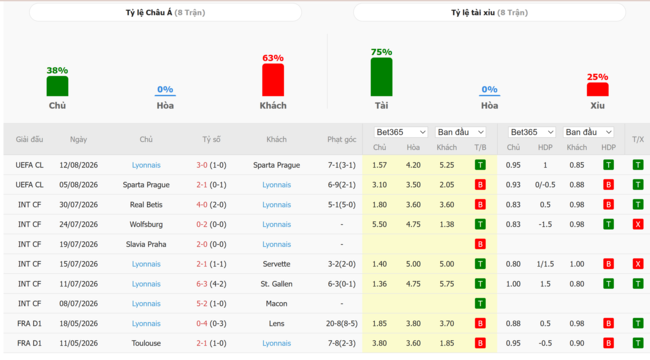Click T/B green T badge in Macon row
This screenshot has height=360, width=650.
(480, 304)
